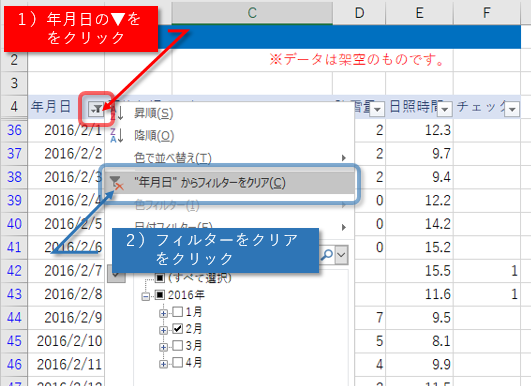Sort ascending with 昇順(S)
This screenshot has height=386, width=531.
tap(230, 113)
